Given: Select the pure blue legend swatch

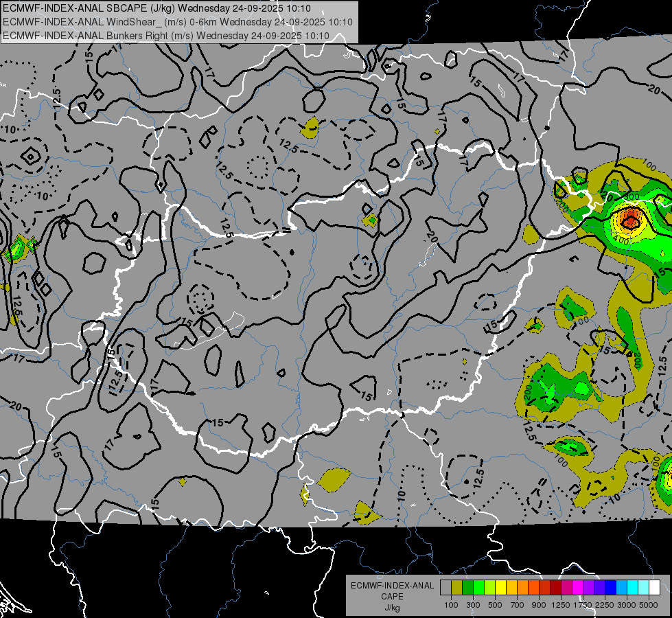Looking at the screenshot, I should coord(611,588).
